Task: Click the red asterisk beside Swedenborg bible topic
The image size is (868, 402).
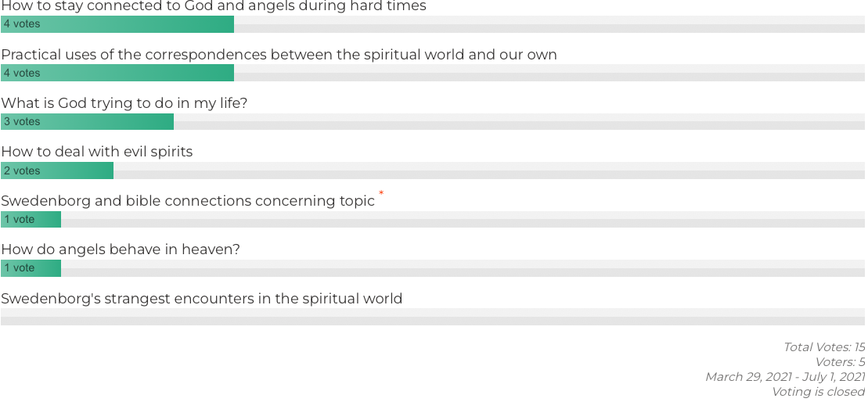Action: [381, 192]
